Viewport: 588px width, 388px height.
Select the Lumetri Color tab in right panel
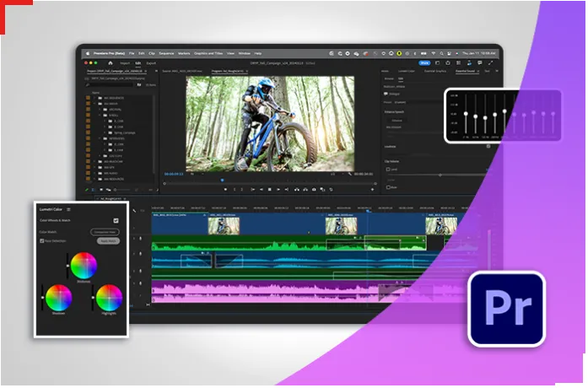tap(407, 71)
